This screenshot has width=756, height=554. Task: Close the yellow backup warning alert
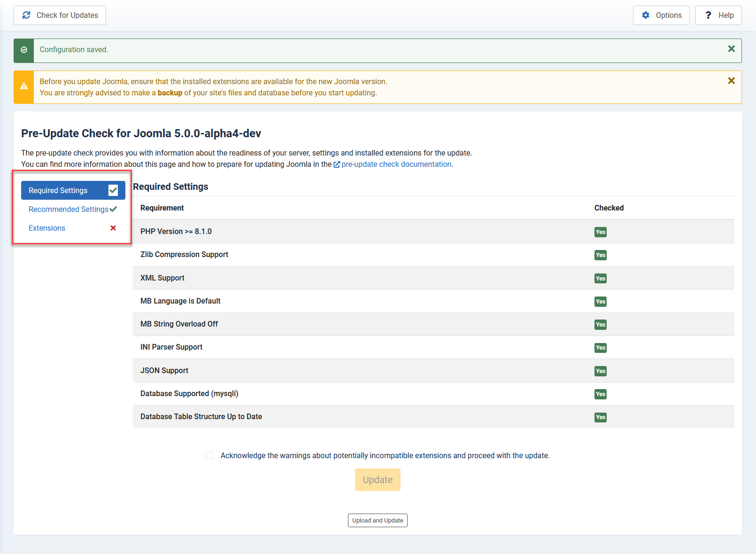coord(731,81)
